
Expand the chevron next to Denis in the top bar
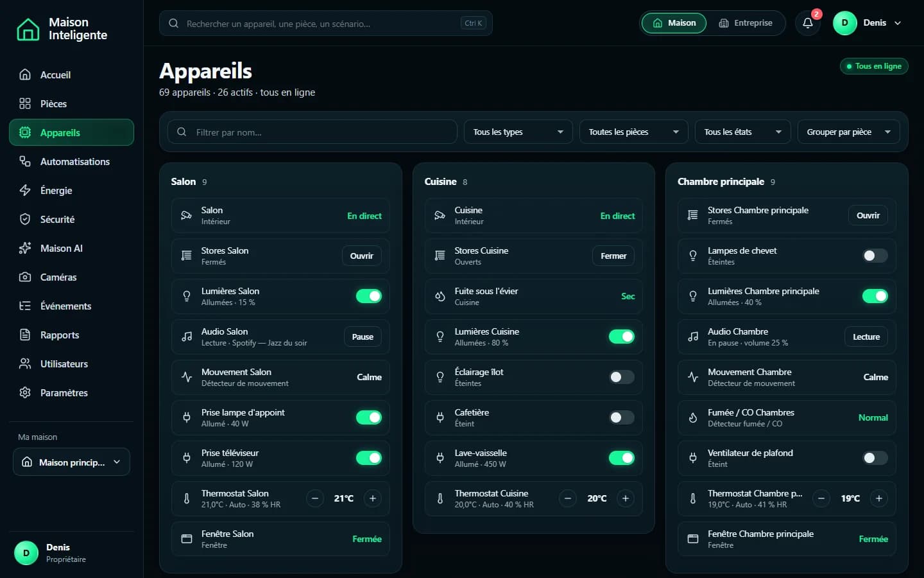(898, 23)
